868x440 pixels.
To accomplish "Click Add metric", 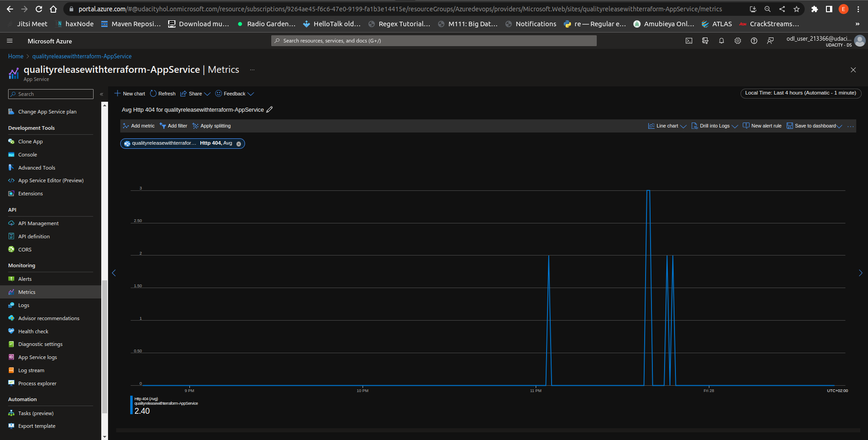I will 139,126.
